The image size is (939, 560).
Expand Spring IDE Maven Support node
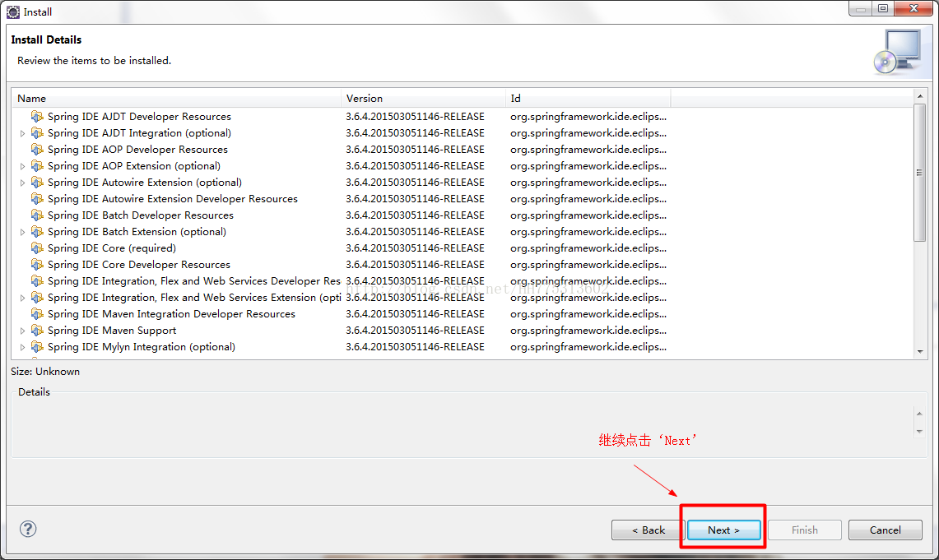point(23,331)
